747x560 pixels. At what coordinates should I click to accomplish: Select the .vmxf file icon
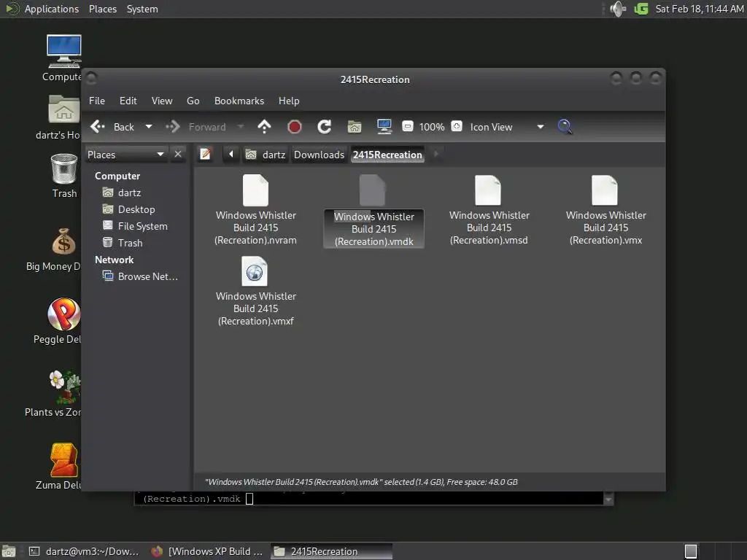click(x=255, y=271)
